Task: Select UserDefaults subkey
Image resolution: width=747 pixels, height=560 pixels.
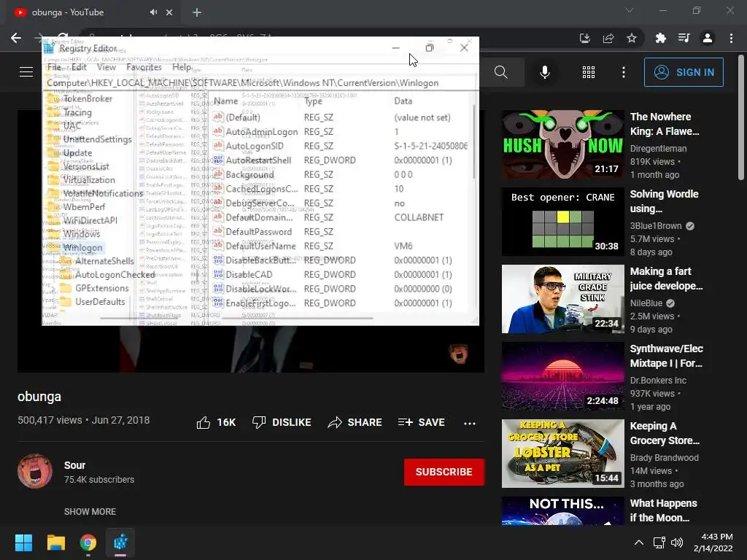Action: [100, 301]
